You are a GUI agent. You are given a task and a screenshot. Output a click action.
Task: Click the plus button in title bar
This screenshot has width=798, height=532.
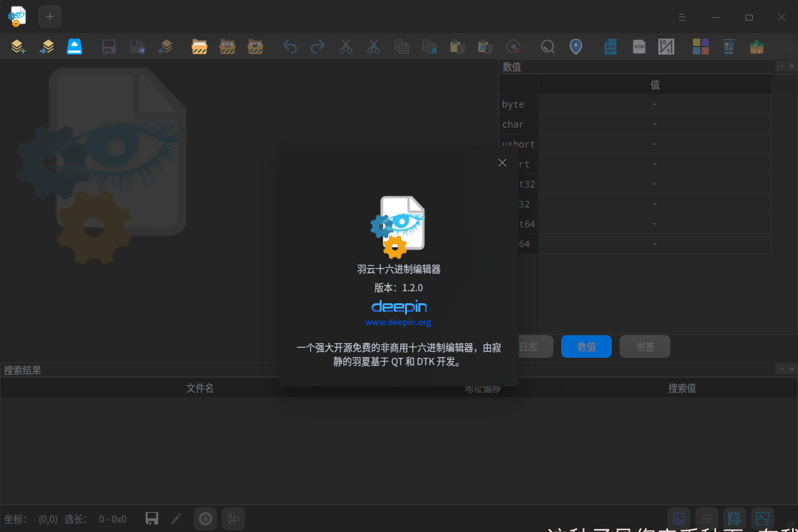(50, 17)
